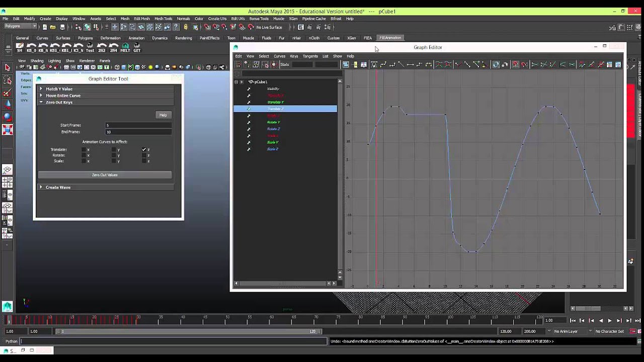644x362 pixels.
Task: Click play forwards button in playback controls
Action: (610, 320)
